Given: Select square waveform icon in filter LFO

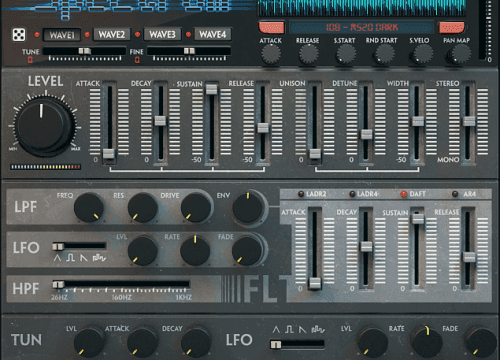Looking at the screenshot, I should pyautogui.click(x=70, y=258).
